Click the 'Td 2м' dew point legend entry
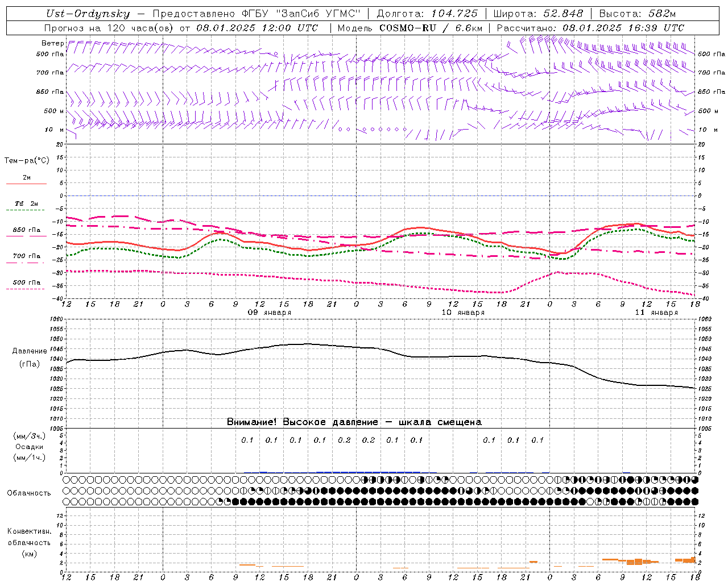The width and height of the screenshot is (728, 582). tap(27, 203)
